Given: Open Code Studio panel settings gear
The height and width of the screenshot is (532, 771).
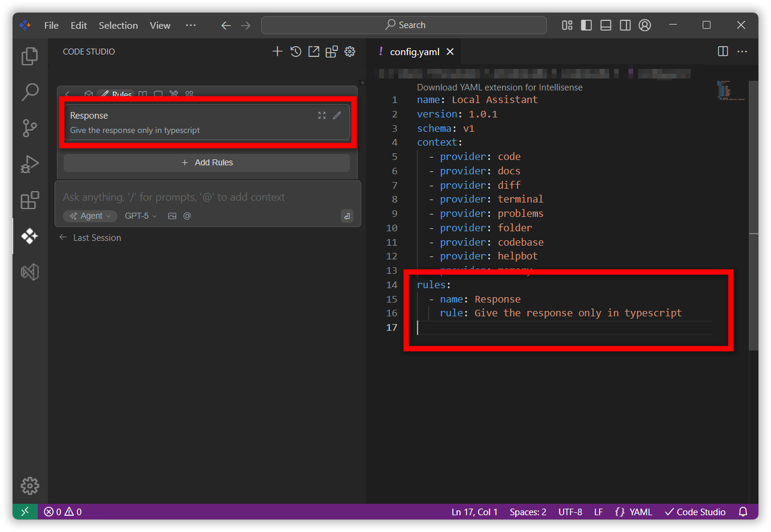Looking at the screenshot, I should pos(350,52).
